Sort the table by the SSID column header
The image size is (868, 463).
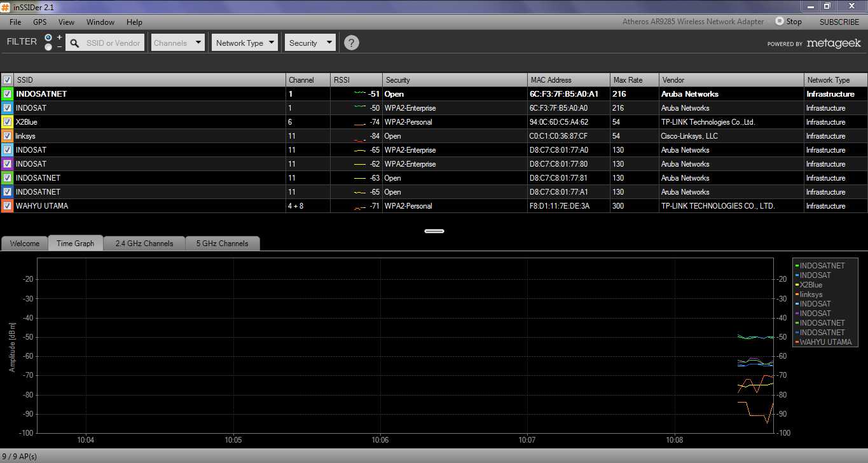pos(149,80)
